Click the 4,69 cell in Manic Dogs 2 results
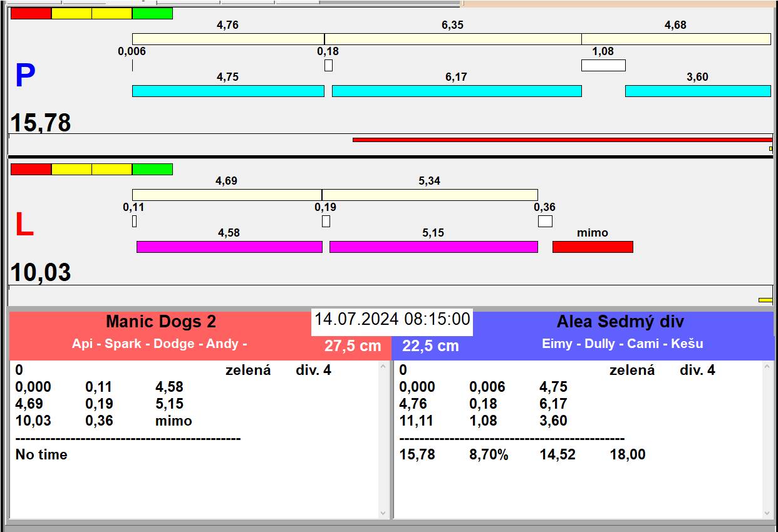Viewport: 778px width, 532px height. coord(29,404)
